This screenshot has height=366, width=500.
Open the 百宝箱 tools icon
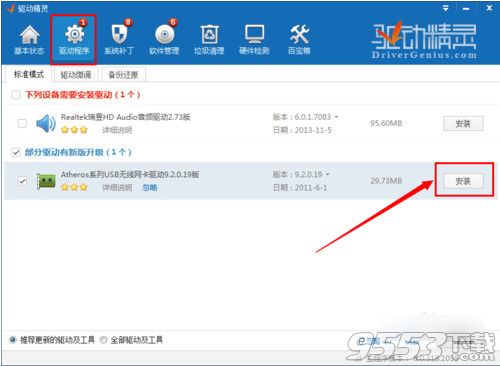299,40
